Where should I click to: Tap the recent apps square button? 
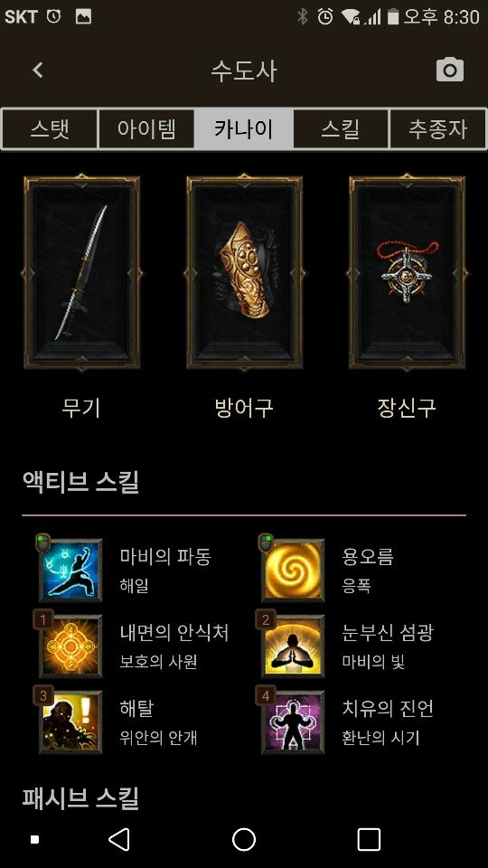pyautogui.click(x=369, y=839)
